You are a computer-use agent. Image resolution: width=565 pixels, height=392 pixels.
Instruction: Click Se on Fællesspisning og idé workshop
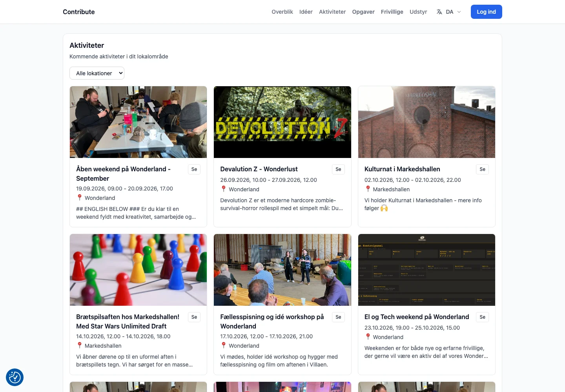pyautogui.click(x=338, y=317)
